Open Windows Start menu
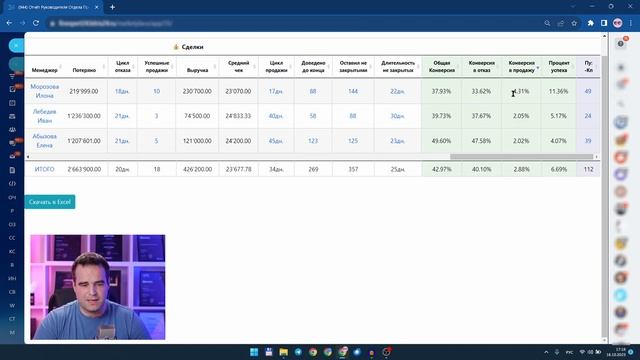640x360 pixels. 254,352
